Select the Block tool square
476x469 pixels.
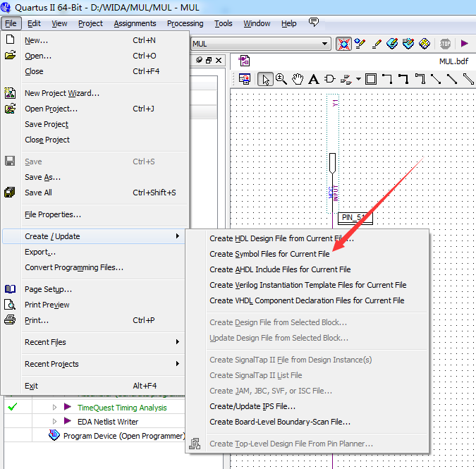click(x=371, y=79)
